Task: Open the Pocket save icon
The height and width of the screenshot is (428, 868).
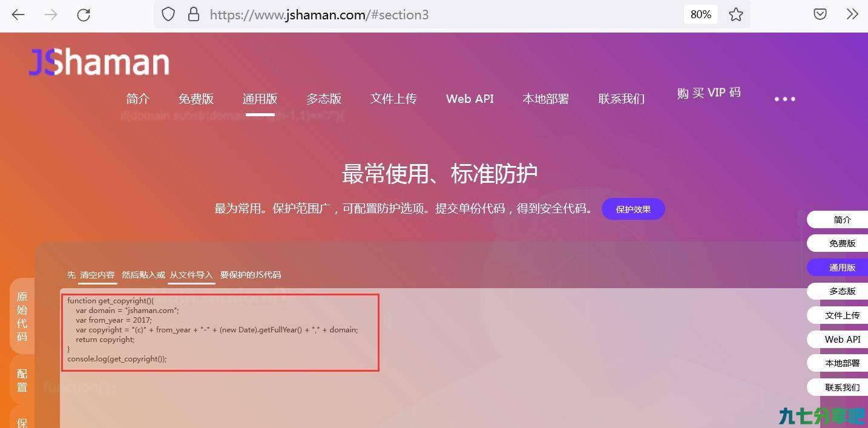Action: [820, 15]
